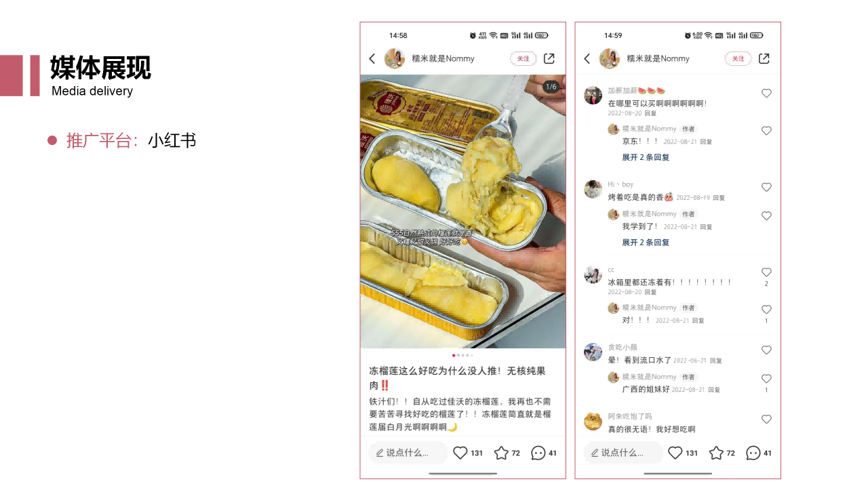Tap 说点什么 comment field on post screen
868x488 pixels.
click(408, 453)
